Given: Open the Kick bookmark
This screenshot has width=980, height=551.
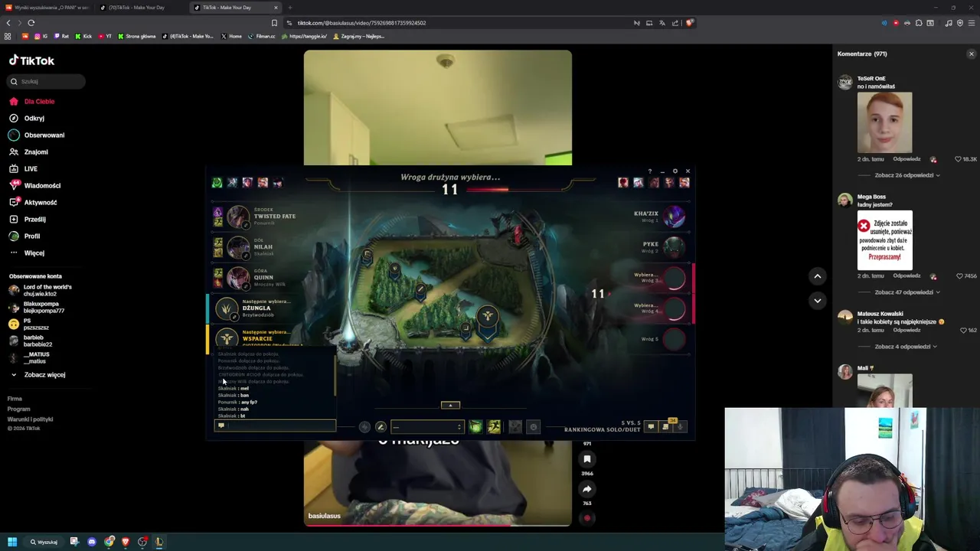Looking at the screenshot, I should tap(84, 36).
